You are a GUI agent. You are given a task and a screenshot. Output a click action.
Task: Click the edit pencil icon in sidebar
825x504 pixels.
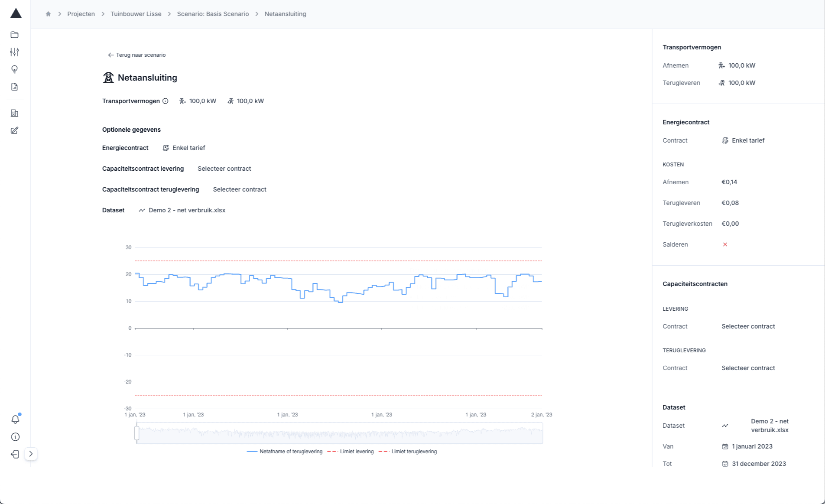pos(15,130)
